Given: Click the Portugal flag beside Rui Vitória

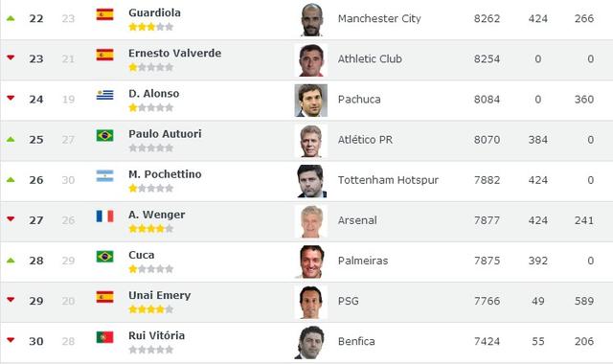Looking at the screenshot, I should [x=104, y=337].
